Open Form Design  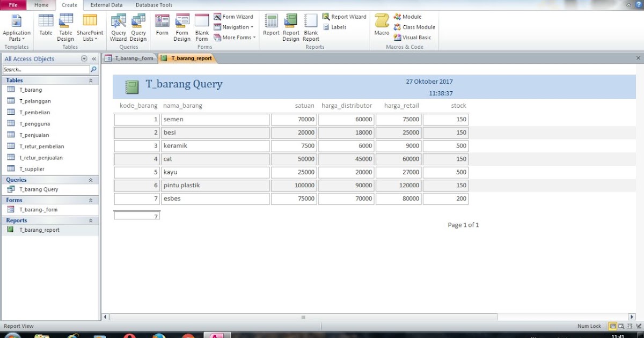(x=182, y=28)
